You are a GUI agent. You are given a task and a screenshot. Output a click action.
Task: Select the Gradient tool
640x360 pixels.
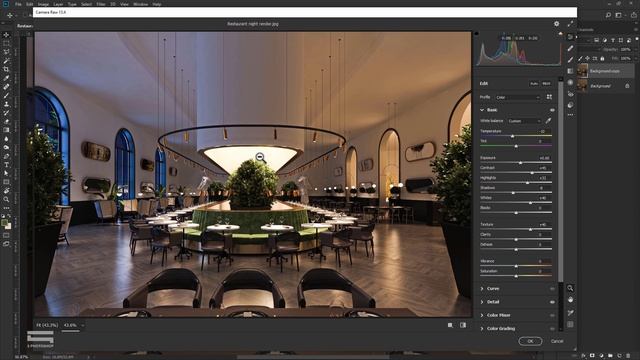click(6, 130)
